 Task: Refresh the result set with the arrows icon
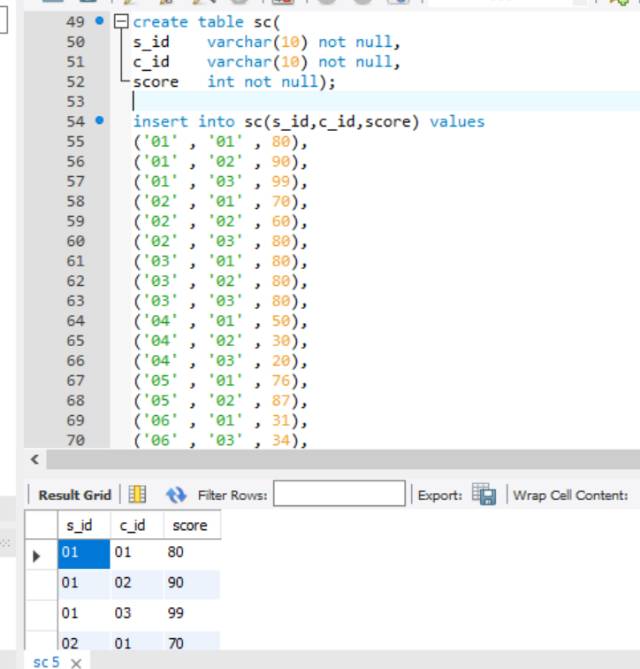176,495
